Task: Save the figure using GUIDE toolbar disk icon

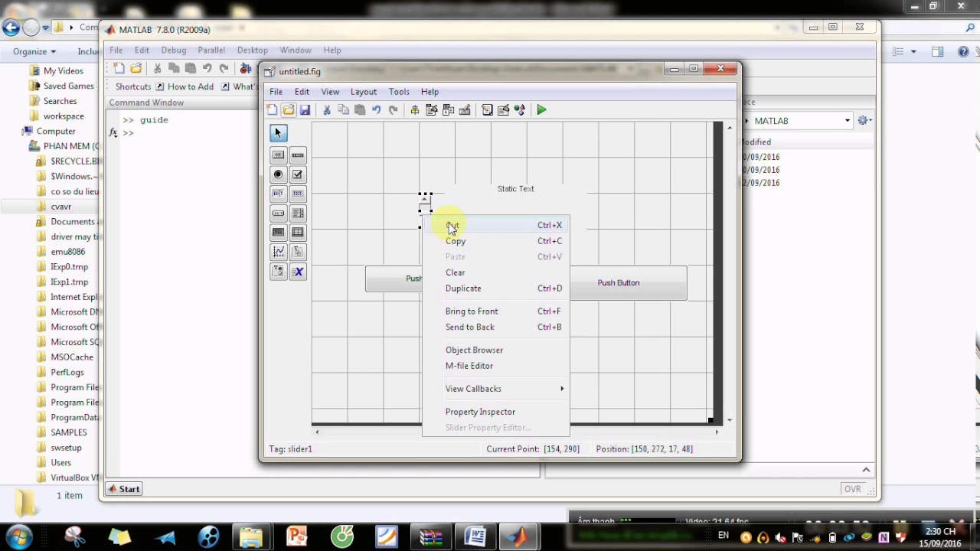Action: click(x=305, y=110)
